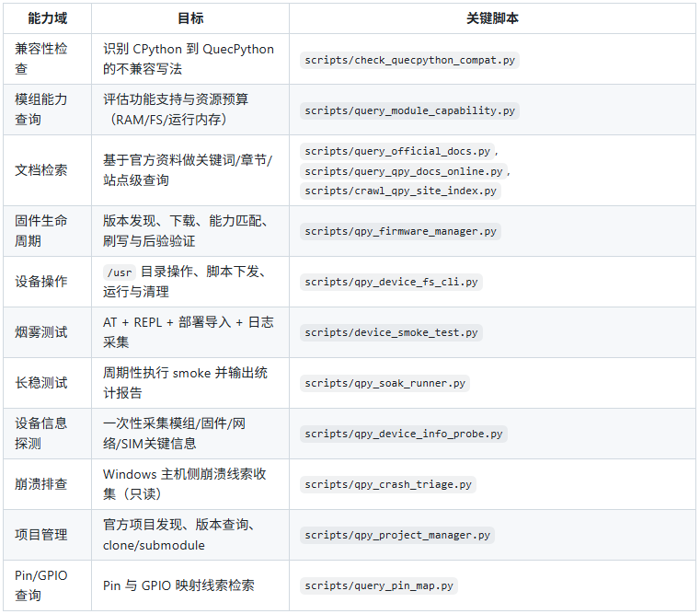Click the scripts/qpy_device_info_probe.py script path

pyautogui.click(x=404, y=434)
